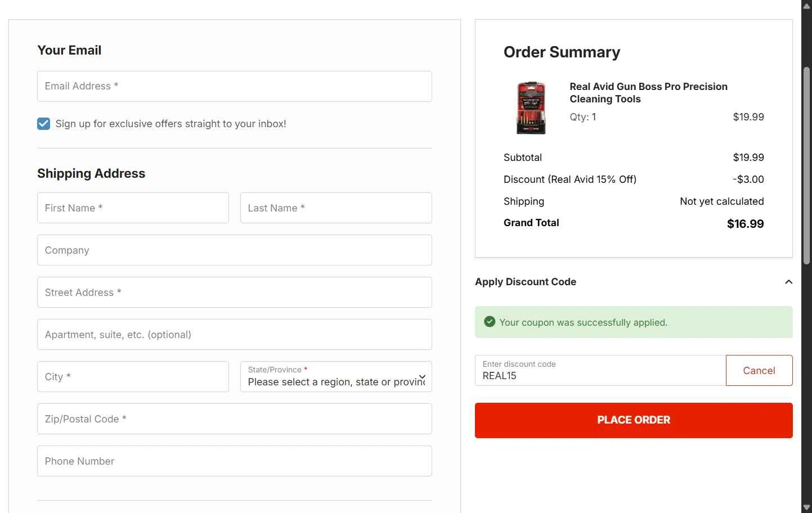Click the City input field

pos(133,376)
